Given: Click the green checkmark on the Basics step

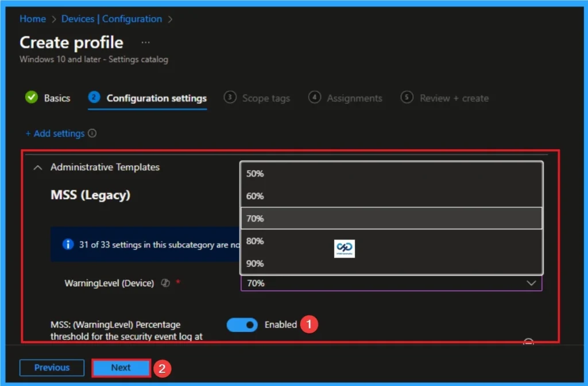Looking at the screenshot, I should (x=32, y=98).
